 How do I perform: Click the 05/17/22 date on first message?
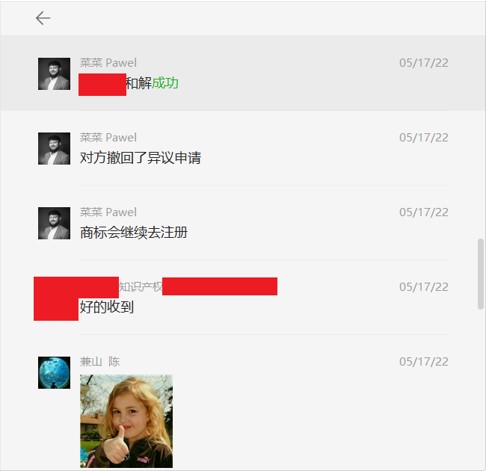point(424,63)
